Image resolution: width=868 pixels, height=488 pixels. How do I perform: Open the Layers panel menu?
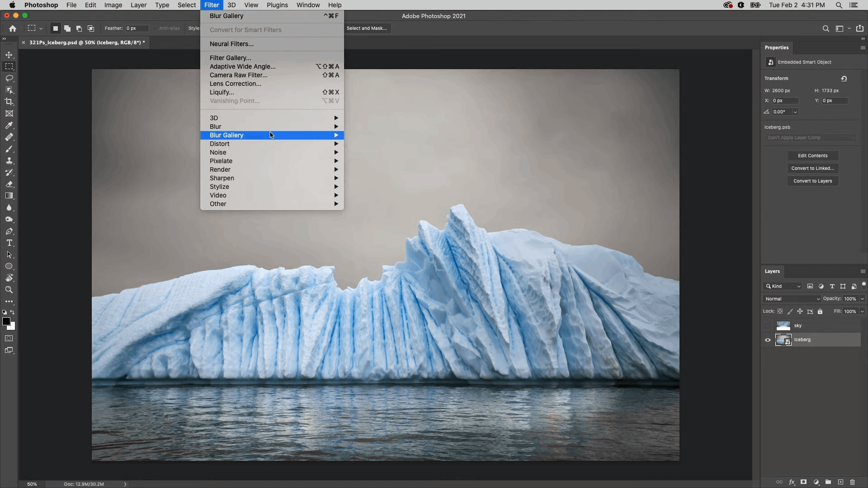[x=863, y=271]
